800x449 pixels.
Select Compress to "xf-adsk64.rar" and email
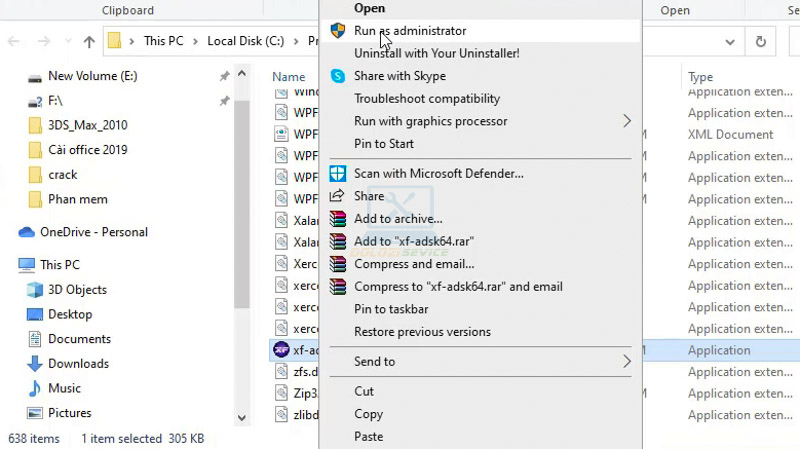(480, 286)
